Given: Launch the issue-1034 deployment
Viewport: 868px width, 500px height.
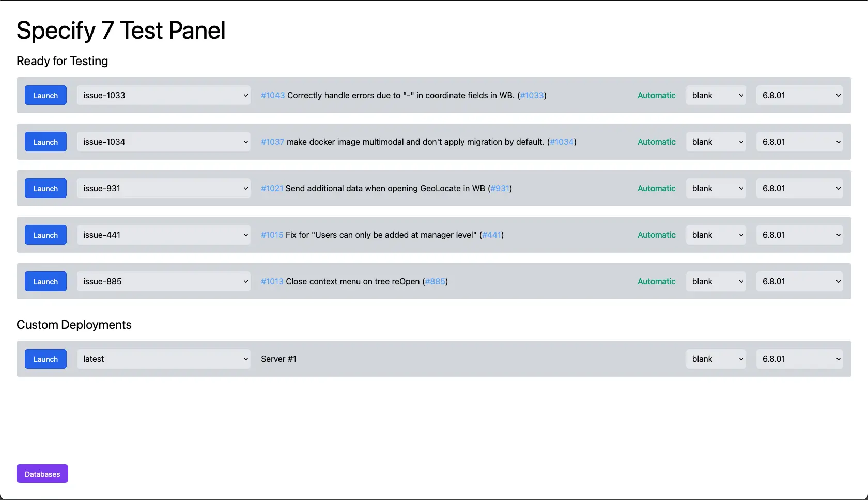Looking at the screenshot, I should point(45,142).
